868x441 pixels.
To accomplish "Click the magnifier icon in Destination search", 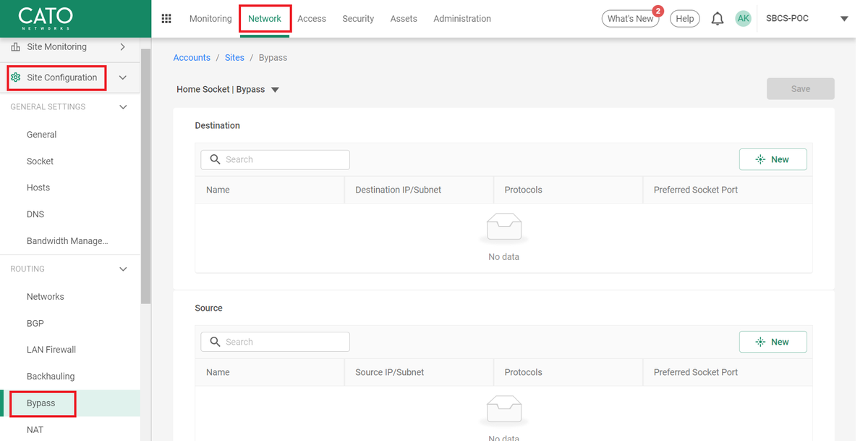I will pyautogui.click(x=215, y=159).
